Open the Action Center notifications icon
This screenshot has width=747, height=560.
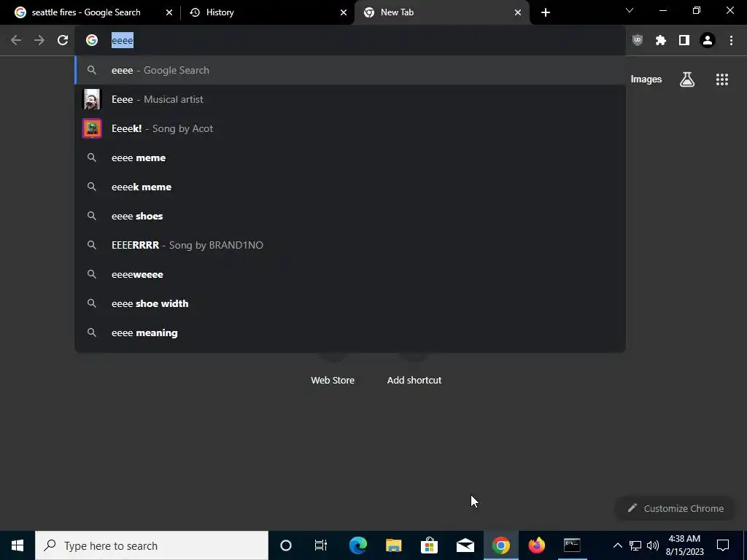point(723,545)
